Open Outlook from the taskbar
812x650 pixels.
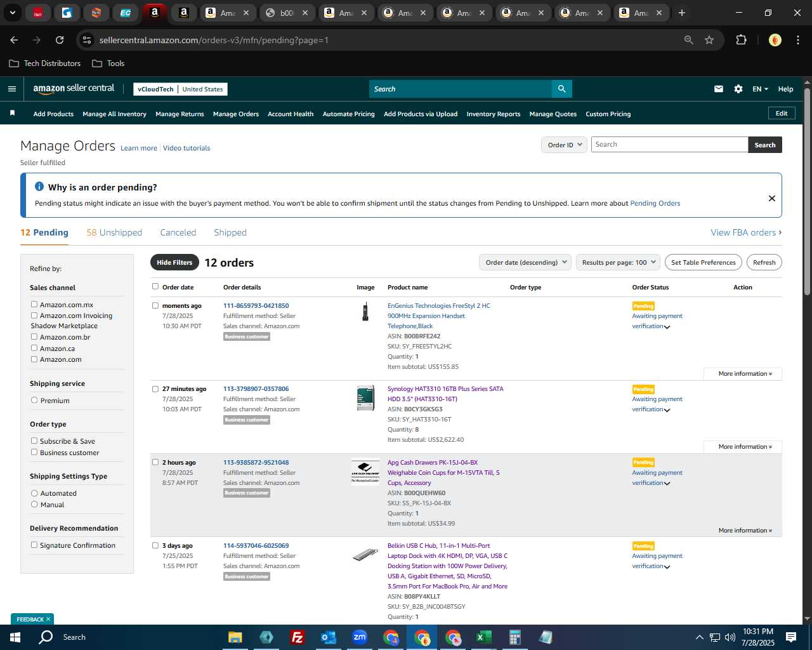[328, 637]
